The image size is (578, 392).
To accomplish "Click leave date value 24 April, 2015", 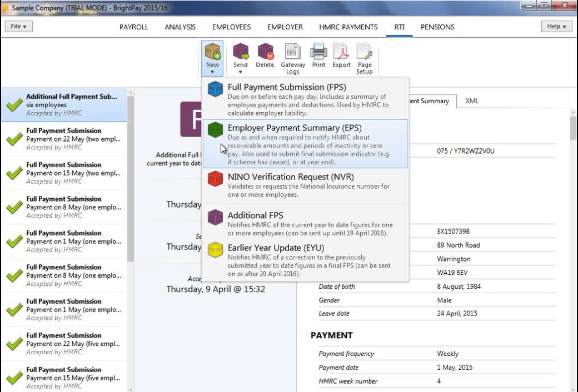I will 457,314.
